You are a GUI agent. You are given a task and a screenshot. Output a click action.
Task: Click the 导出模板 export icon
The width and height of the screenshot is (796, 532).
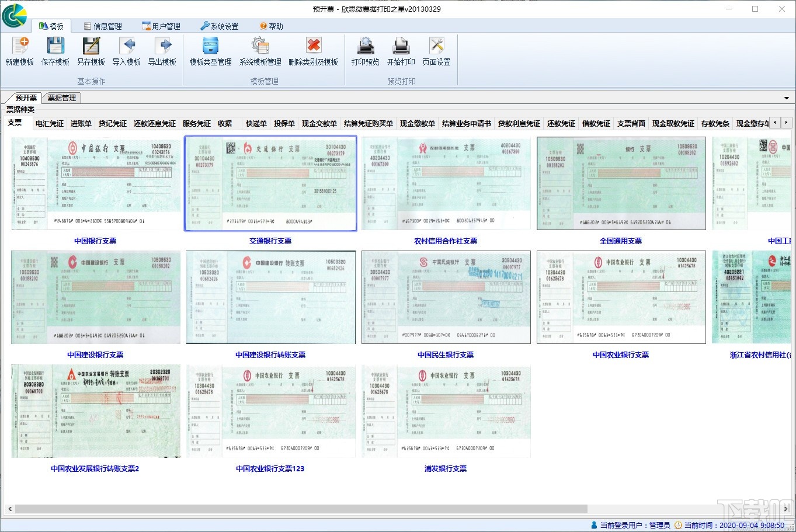(x=162, y=47)
